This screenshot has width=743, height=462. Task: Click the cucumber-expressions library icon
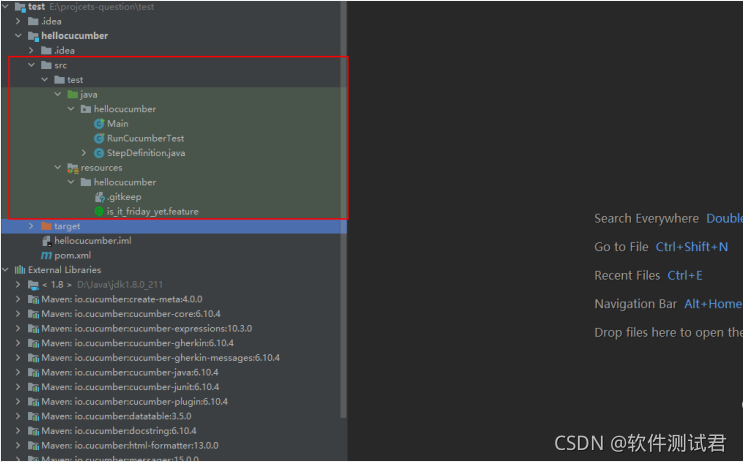pos(33,329)
